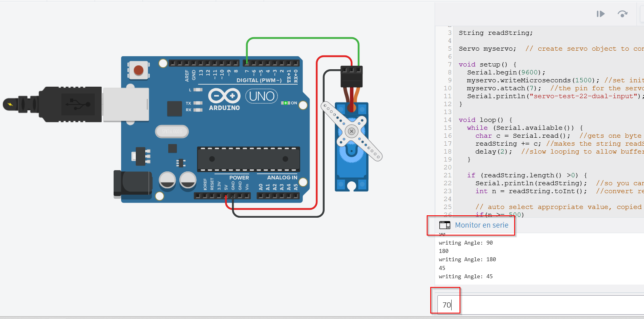
Task: Click the DC power barrel jack
Action: [133, 183]
